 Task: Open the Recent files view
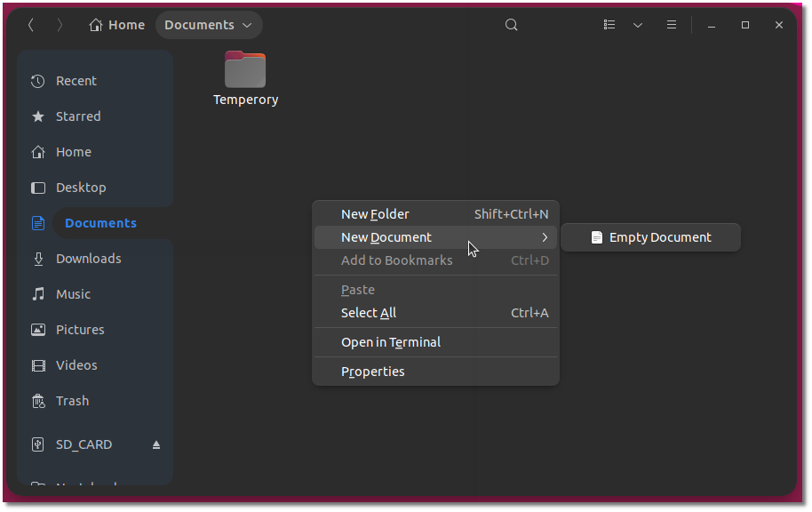[x=75, y=80]
